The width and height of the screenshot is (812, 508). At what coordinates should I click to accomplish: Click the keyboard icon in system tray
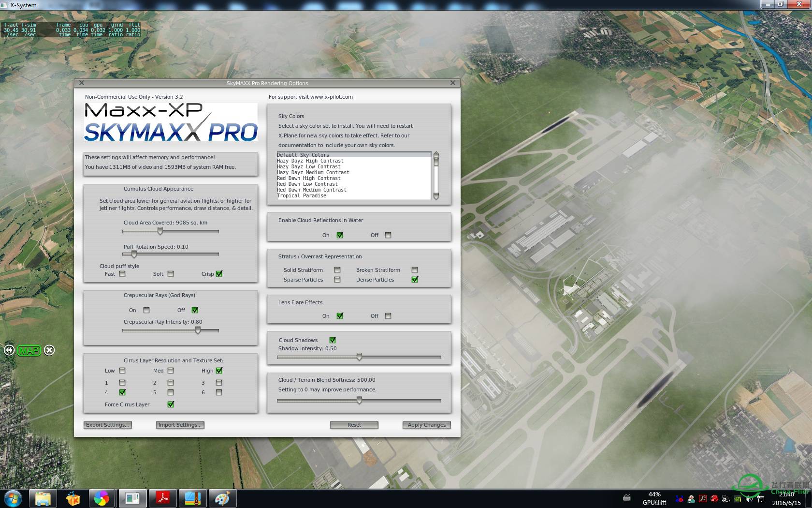[x=627, y=498]
